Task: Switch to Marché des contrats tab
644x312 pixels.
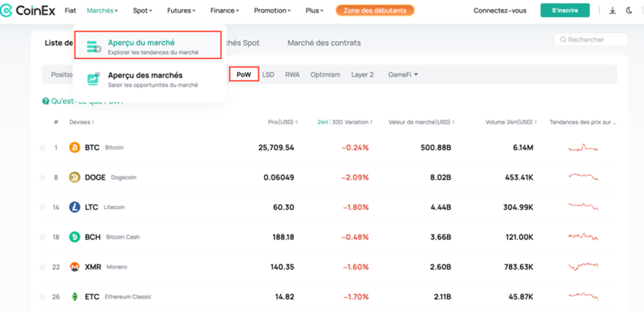Action: (324, 42)
